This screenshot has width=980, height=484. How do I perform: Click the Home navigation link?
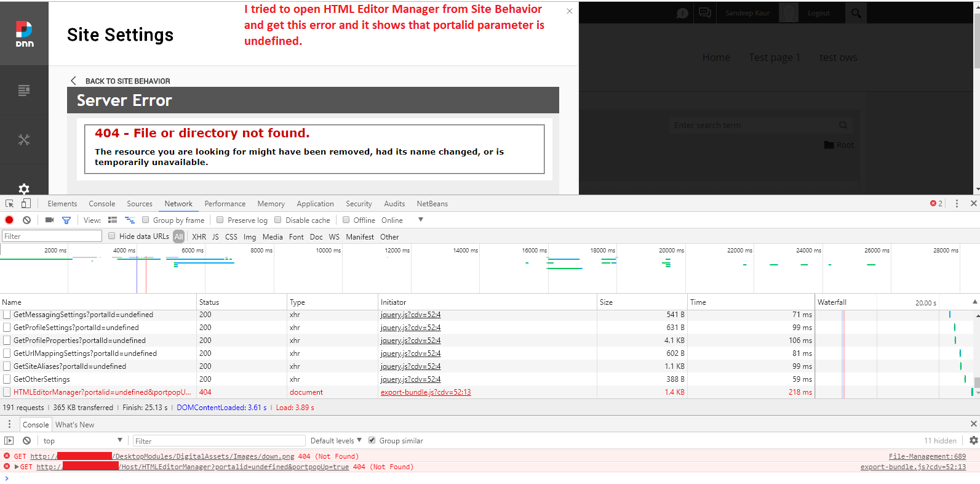[x=716, y=57]
